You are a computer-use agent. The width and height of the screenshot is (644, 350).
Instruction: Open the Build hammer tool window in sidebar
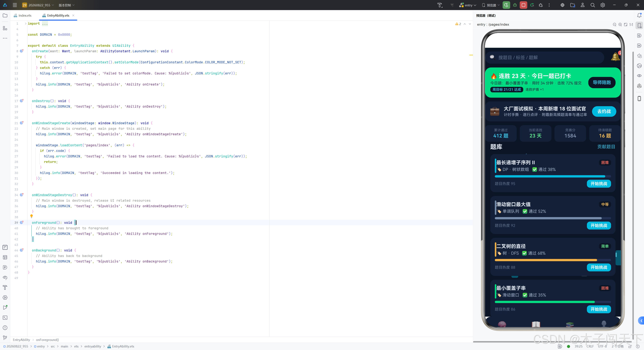click(x=5, y=287)
